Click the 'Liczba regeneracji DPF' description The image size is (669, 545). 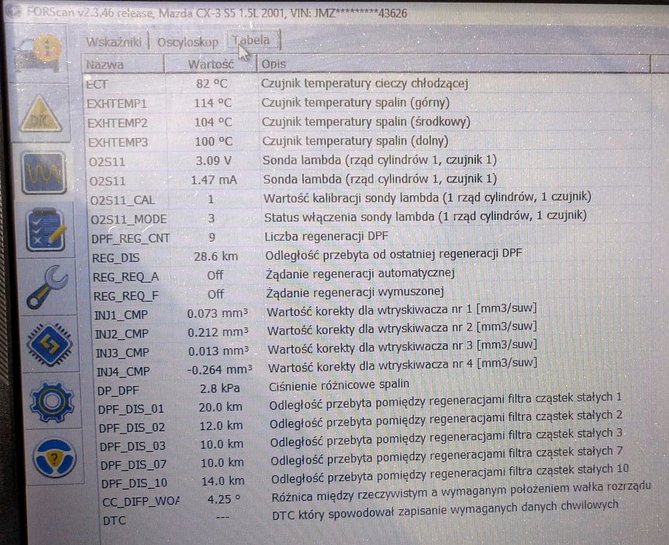pyautogui.click(x=326, y=236)
